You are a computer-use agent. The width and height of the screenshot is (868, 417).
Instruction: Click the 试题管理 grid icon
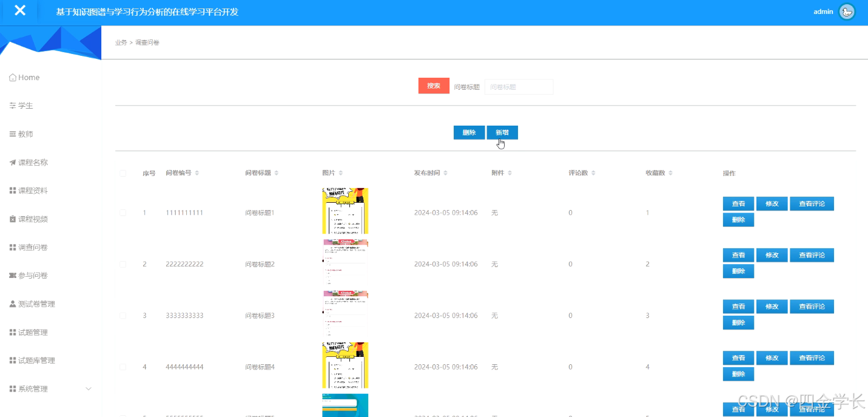point(13,333)
